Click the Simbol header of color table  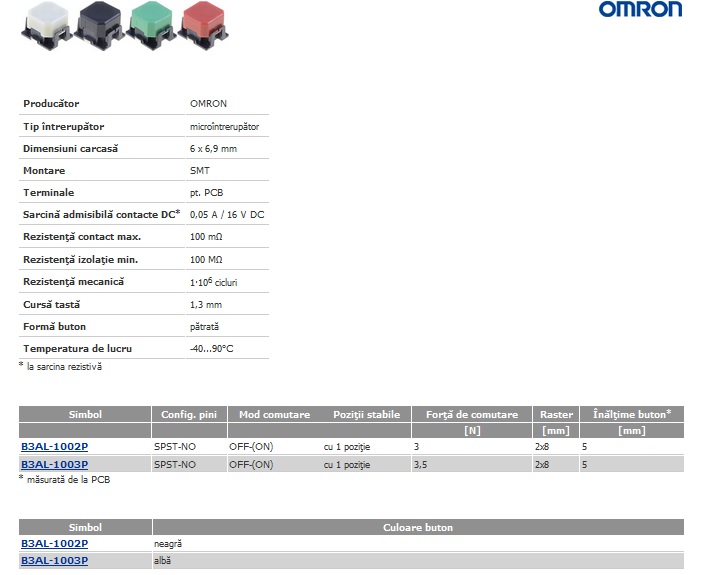(85, 527)
